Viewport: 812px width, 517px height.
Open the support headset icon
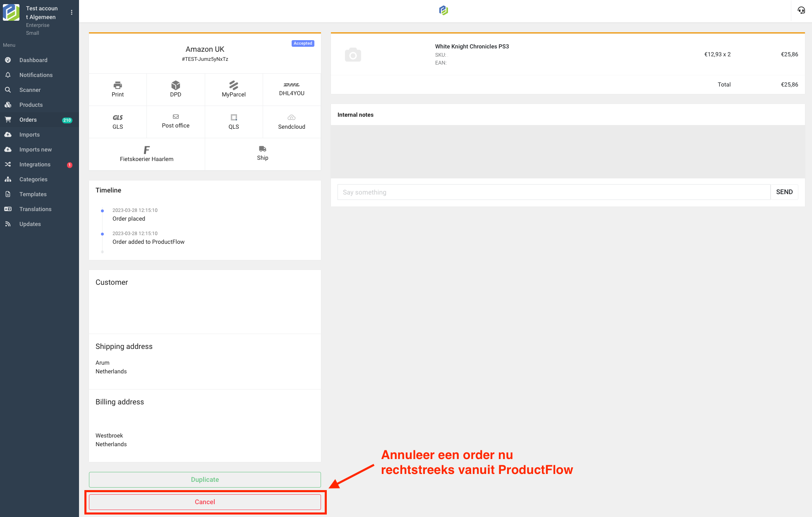(x=801, y=10)
